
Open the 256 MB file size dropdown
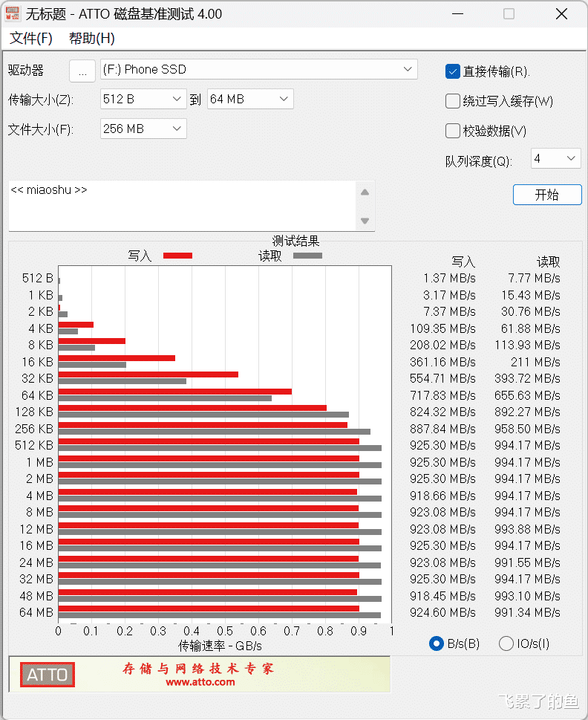[143, 129]
